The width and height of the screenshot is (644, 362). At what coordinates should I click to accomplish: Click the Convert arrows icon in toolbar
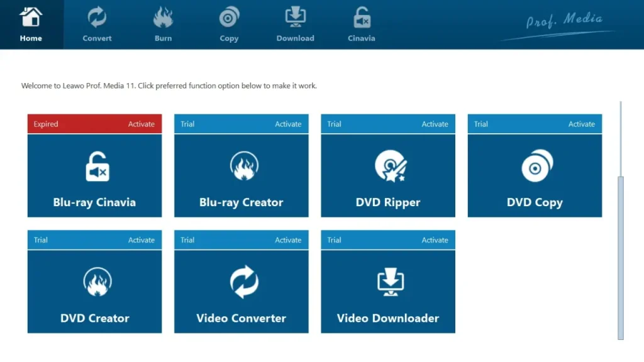[x=97, y=17]
